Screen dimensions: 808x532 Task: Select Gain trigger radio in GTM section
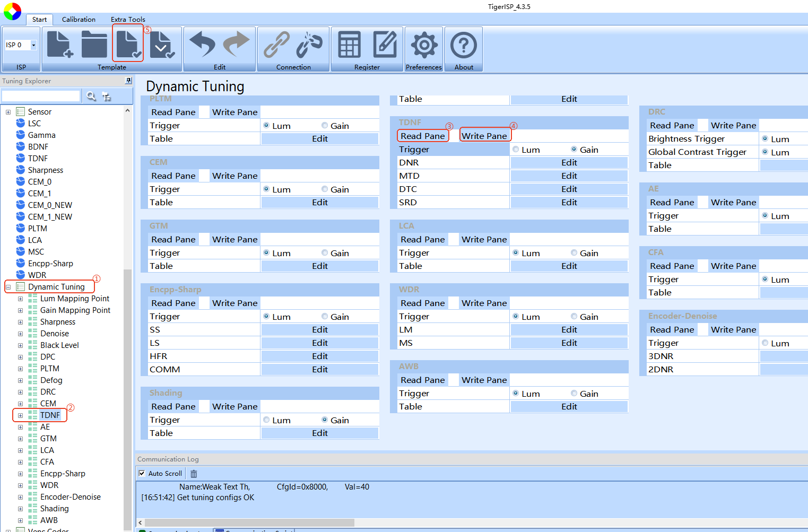[x=325, y=253]
